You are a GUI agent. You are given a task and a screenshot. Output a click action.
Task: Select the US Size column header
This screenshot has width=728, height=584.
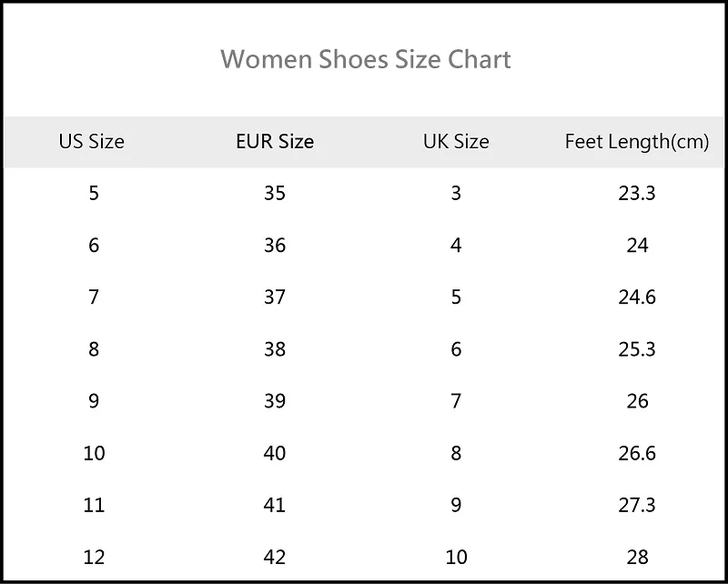click(x=92, y=142)
